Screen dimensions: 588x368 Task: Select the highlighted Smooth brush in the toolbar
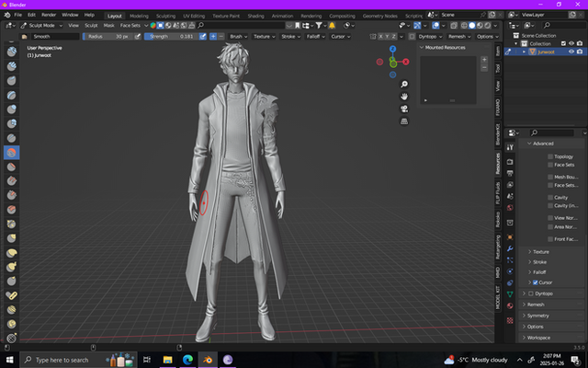pos(12,153)
